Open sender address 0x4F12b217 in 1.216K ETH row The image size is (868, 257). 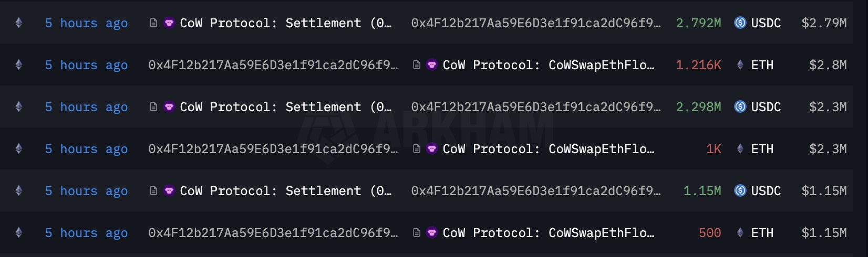273,65
